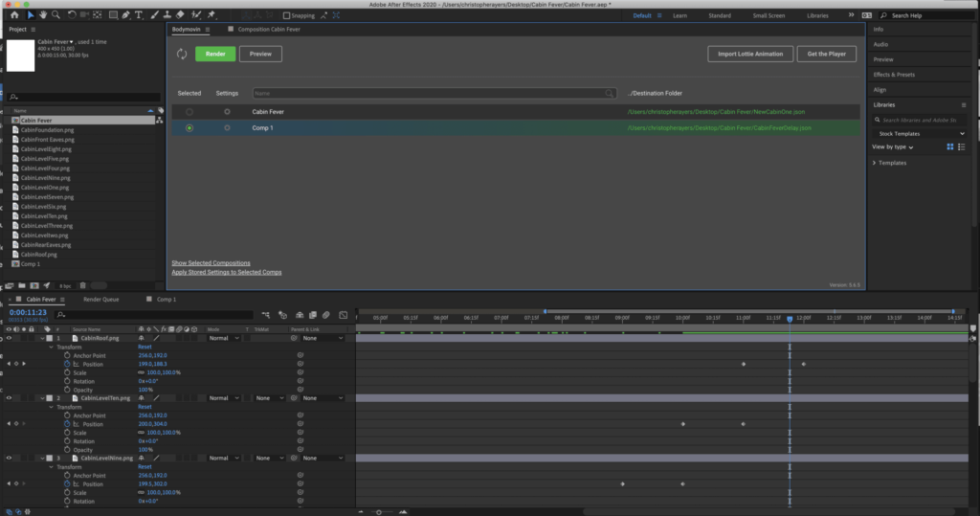This screenshot has width=980, height=516.
Task: Select CabinFoundation.png in Project panel
Action: point(47,130)
